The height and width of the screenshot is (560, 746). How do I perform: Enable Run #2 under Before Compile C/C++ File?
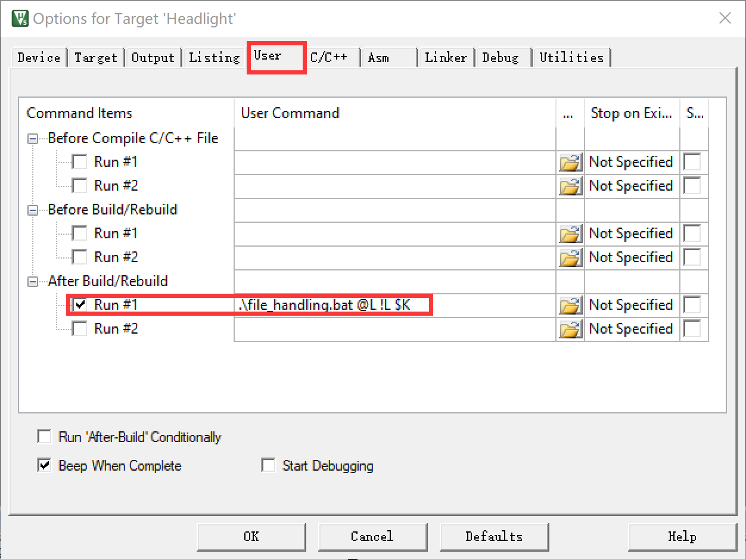[x=79, y=186]
